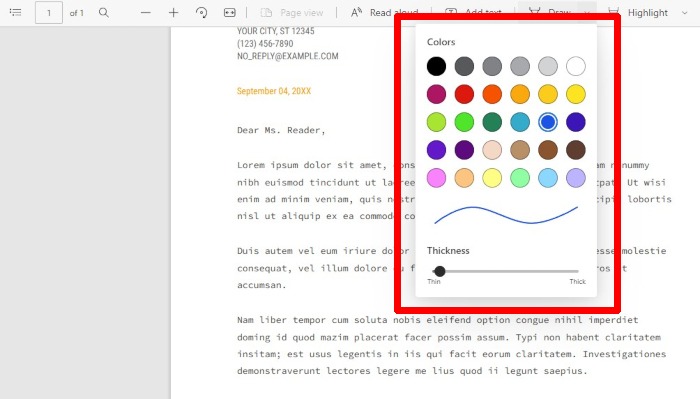The width and height of the screenshot is (700, 399).
Task: Pick the bright yellow color swatch
Action: pos(576,94)
